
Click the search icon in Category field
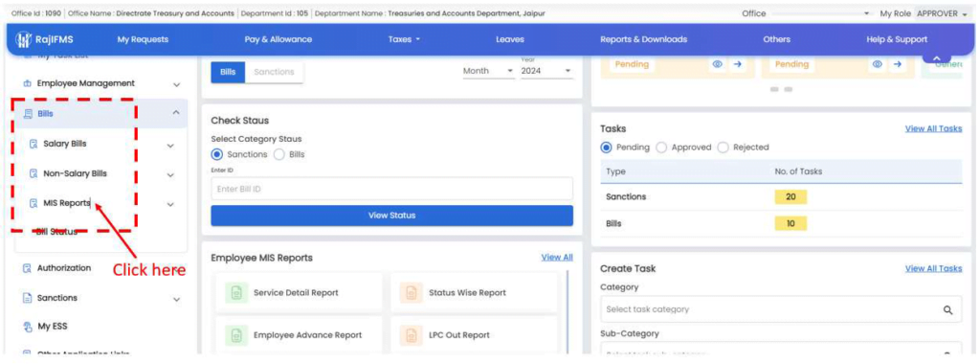tap(947, 309)
